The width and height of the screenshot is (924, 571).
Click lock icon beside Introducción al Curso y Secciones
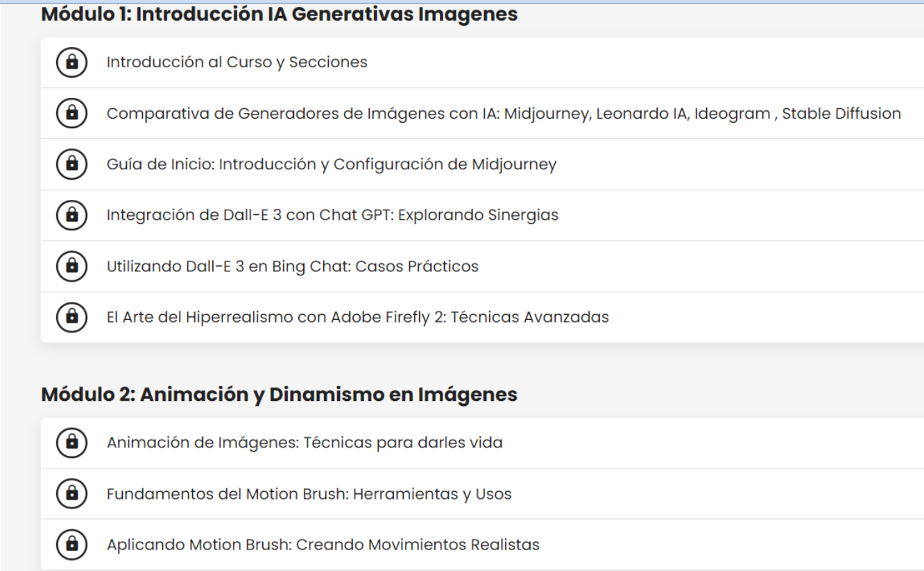pyautogui.click(x=71, y=62)
